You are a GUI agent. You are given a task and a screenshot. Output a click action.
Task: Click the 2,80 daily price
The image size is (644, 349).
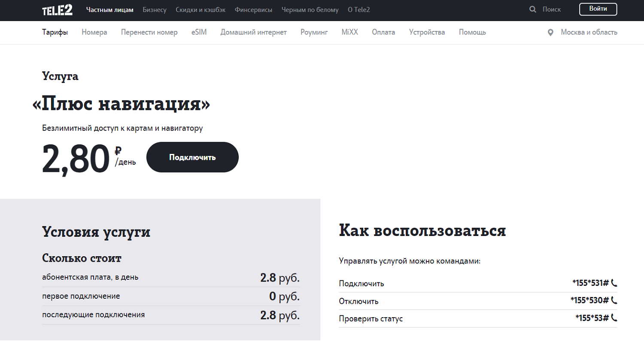coord(76,159)
